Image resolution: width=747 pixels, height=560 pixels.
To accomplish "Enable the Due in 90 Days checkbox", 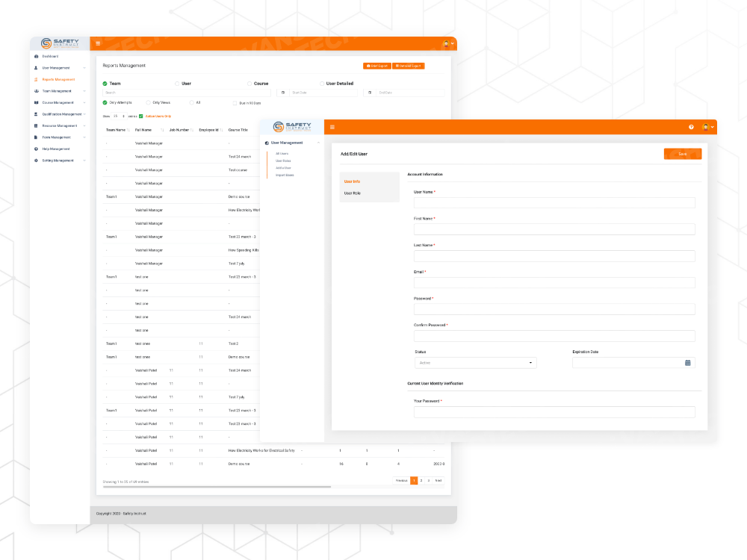I will tap(235, 104).
